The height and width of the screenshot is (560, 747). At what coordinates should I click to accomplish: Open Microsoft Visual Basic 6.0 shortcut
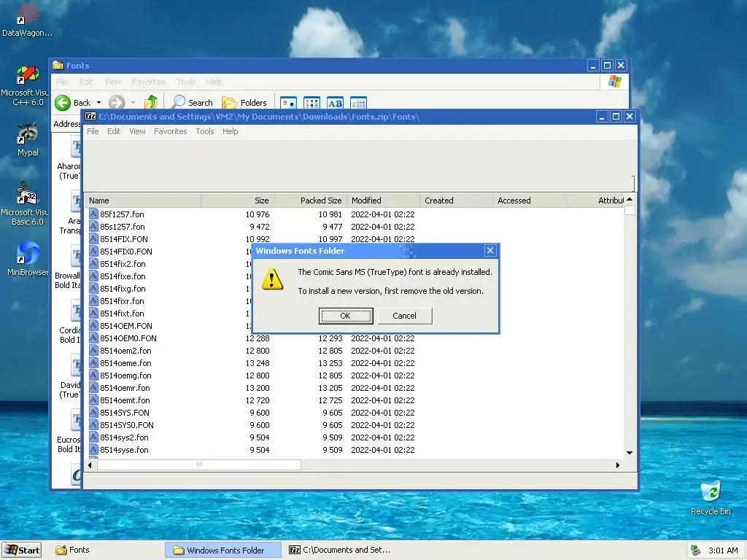pyautogui.click(x=26, y=204)
